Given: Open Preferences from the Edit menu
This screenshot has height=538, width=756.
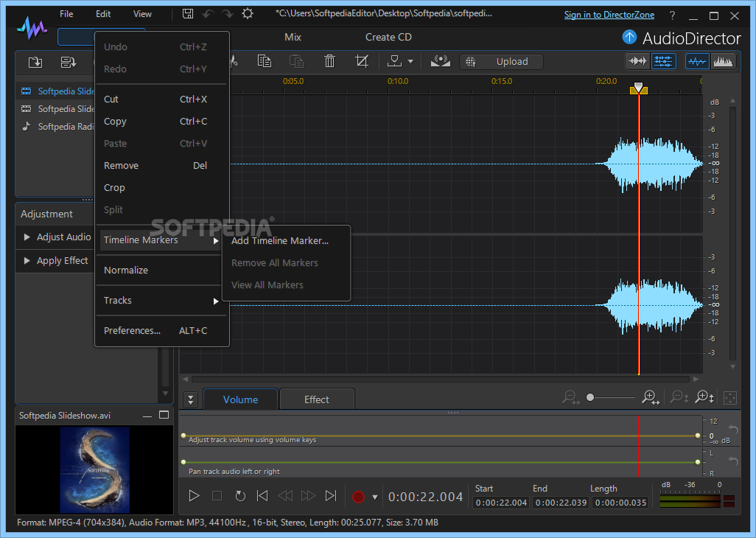Looking at the screenshot, I should click(x=161, y=331).
